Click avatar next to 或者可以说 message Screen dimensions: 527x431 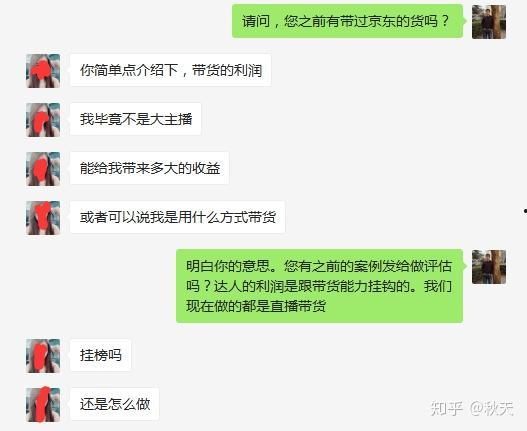click(43, 218)
